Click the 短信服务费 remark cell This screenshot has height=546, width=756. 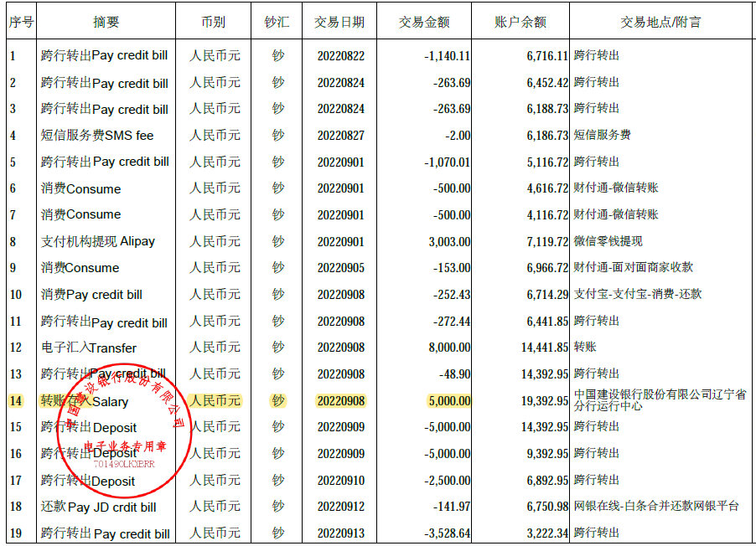pyautogui.click(x=602, y=135)
